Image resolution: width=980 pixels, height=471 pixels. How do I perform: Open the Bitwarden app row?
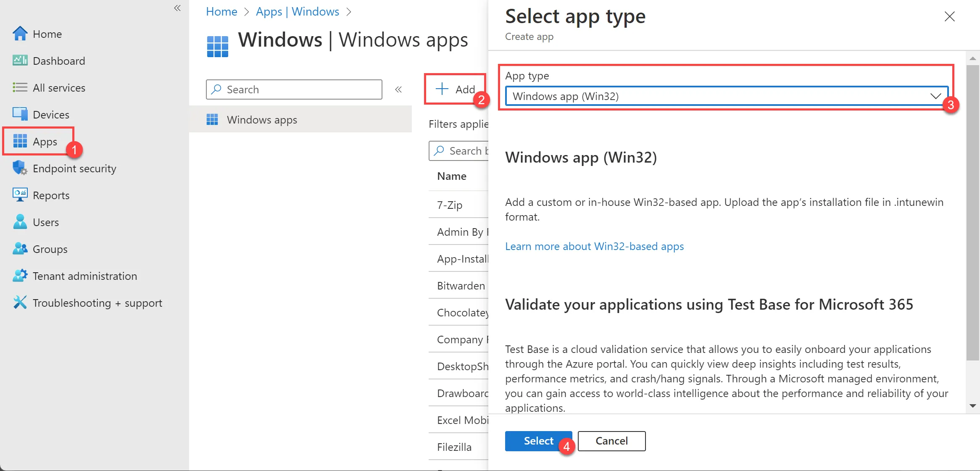pyautogui.click(x=458, y=286)
